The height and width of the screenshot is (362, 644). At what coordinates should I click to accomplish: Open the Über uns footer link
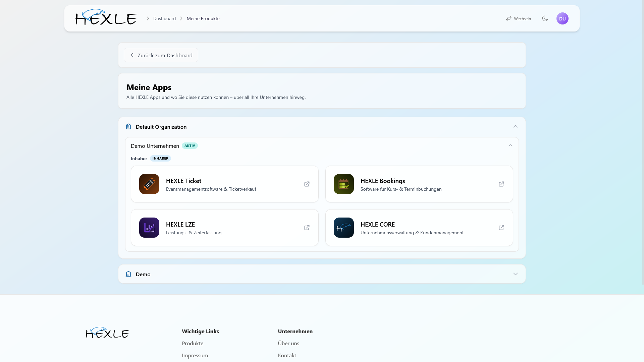tap(288, 343)
